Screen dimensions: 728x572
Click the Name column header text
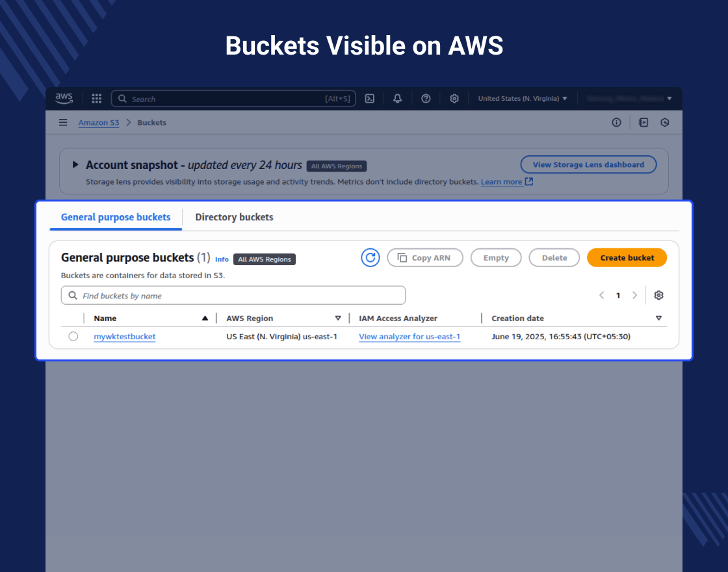(x=105, y=318)
